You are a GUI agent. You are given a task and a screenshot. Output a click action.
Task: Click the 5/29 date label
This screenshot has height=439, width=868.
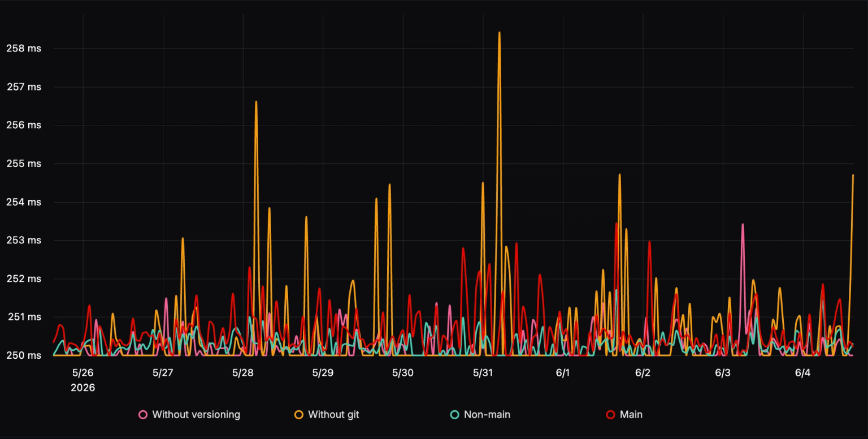323,373
